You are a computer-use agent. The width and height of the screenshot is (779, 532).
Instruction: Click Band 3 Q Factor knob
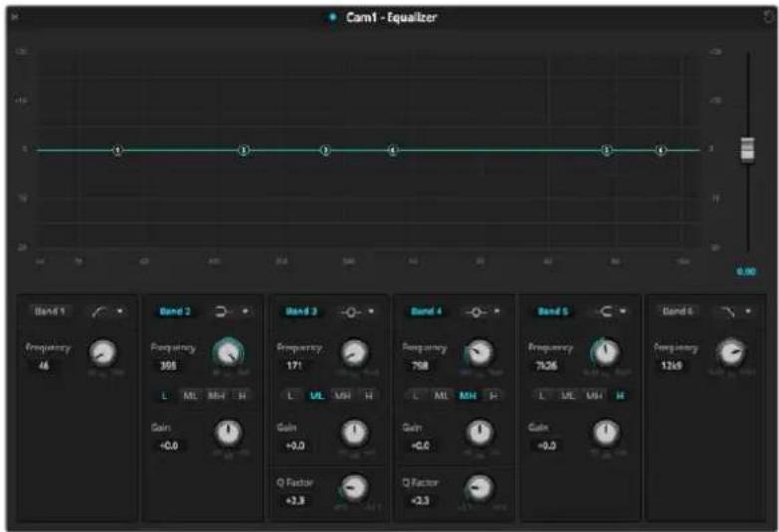click(x=355, y=488)
